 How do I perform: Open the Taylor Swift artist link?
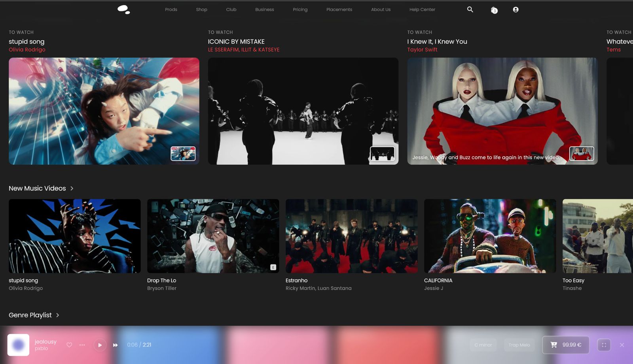[x=422, y=50]
